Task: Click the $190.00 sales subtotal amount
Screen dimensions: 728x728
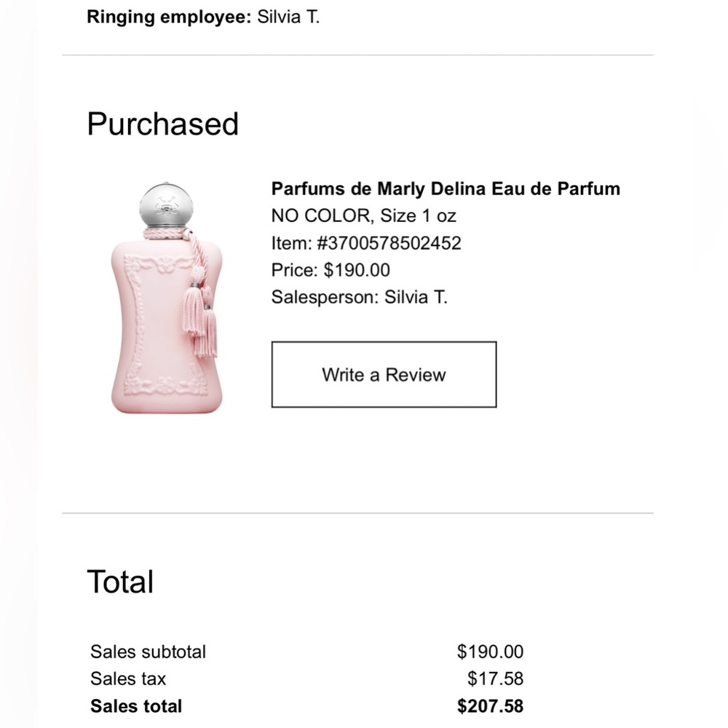Action: point(490,652)
